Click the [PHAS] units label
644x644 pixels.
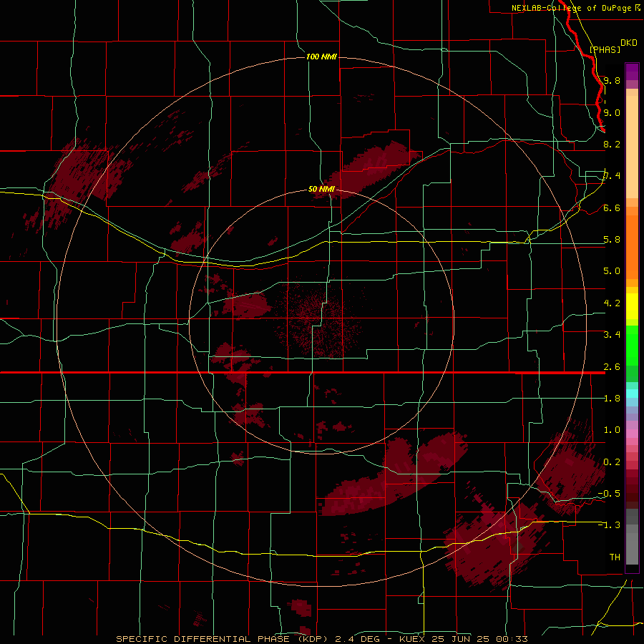pos(605,49)
